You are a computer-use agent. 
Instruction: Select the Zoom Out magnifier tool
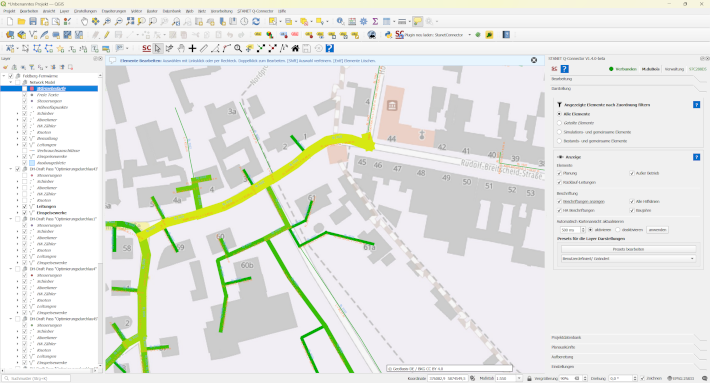pos(119,21)
